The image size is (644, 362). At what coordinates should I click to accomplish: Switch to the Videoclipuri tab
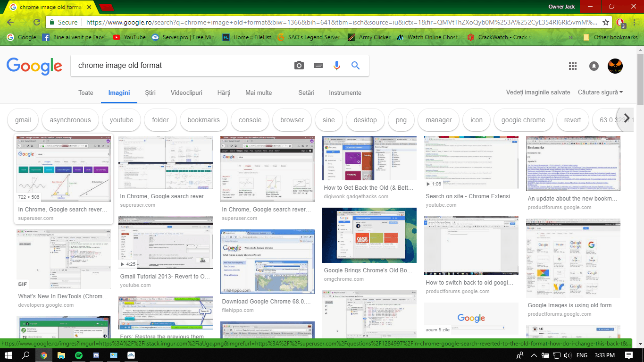tap(186, 93)
